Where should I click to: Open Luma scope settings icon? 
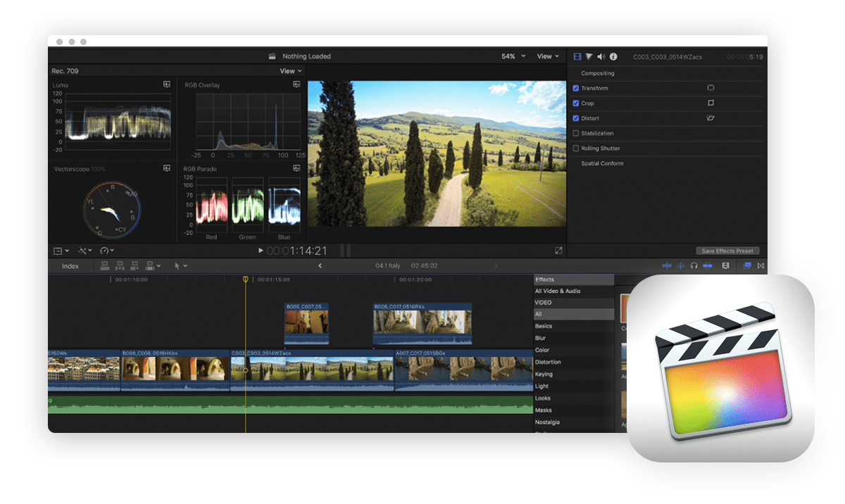(x=167, y=84)
